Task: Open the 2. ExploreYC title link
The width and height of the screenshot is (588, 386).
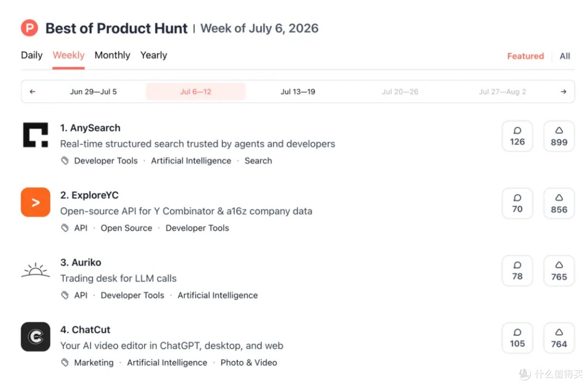Action: [x=89, y=195]
